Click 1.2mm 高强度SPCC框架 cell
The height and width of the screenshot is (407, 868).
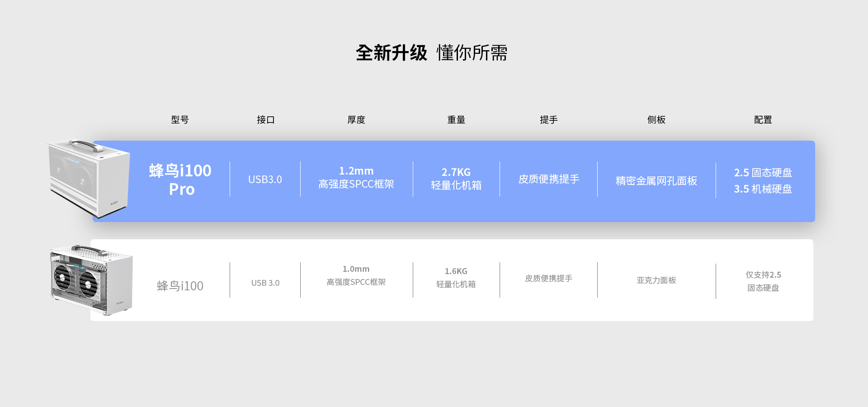pos(356,178)
